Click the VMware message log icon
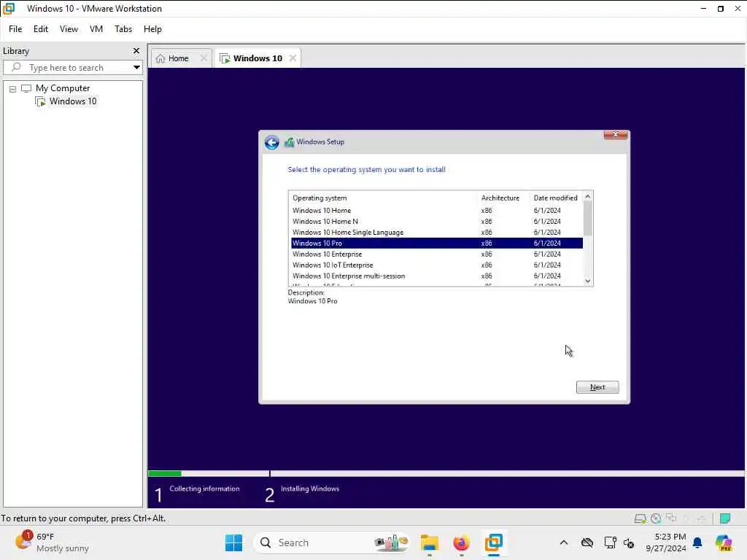This screenshot has width=747, height=560. [725, 518]
